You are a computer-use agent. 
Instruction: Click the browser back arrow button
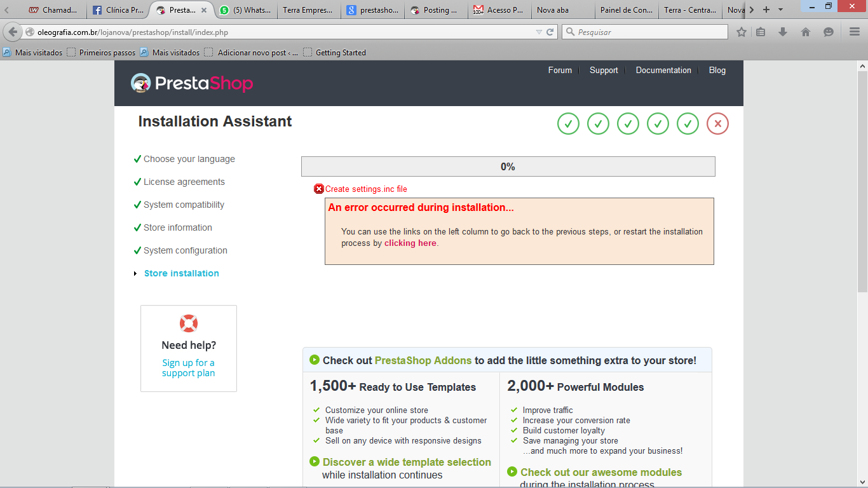click(x=13, y=32)
